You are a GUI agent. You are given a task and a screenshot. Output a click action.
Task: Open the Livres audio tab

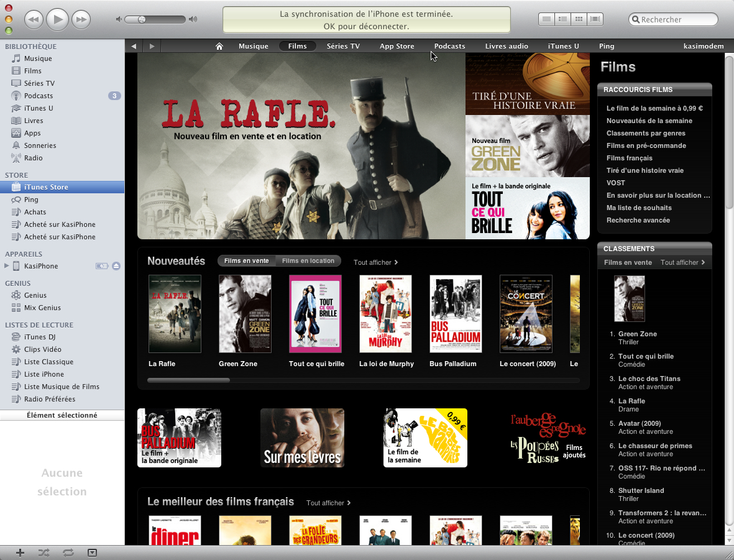507,46
